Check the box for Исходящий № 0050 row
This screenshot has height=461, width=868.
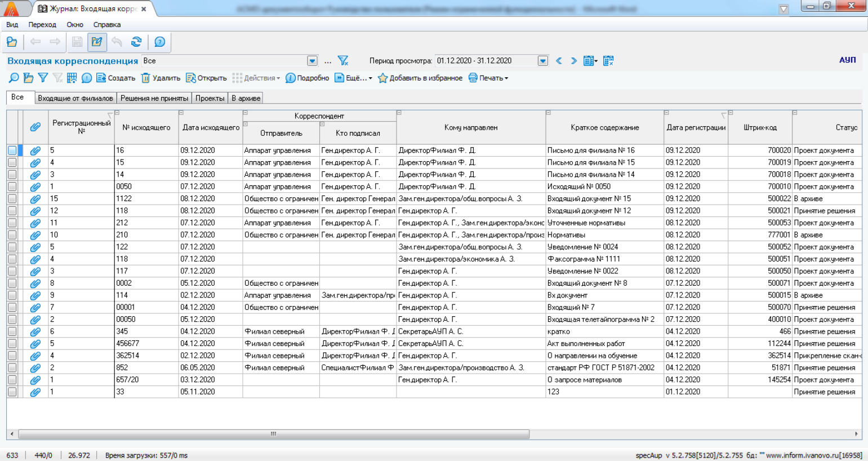tap(12, 187)
